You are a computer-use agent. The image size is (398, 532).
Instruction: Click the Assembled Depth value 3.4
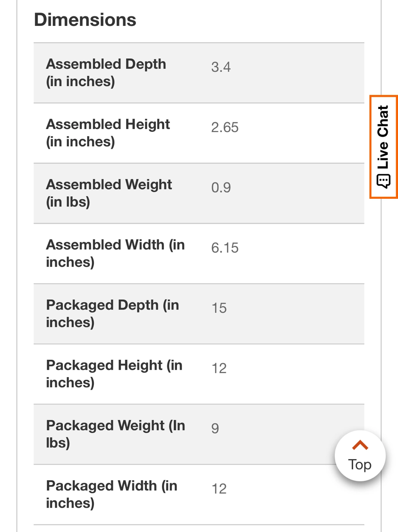(x=221, y=67)
